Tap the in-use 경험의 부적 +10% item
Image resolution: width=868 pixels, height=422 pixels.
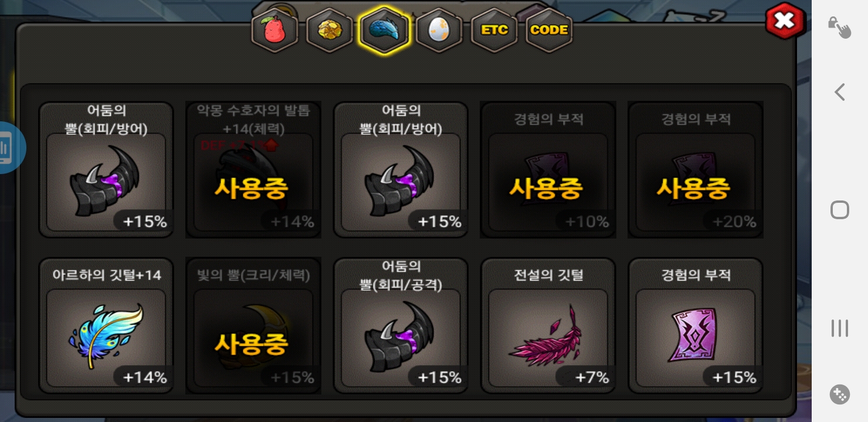point(548,169)
